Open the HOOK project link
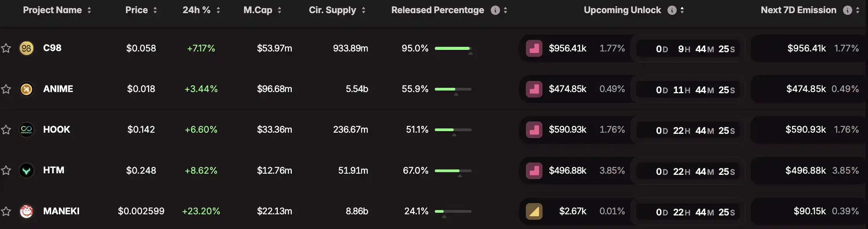Image resolution: width=868 pixels, height=229 pixels. 57,130
